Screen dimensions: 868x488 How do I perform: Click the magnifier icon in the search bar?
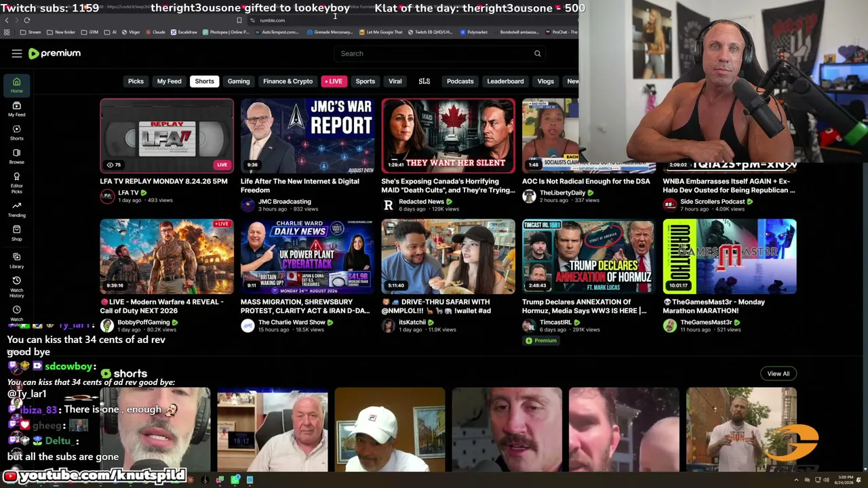[x=537, y=54]
